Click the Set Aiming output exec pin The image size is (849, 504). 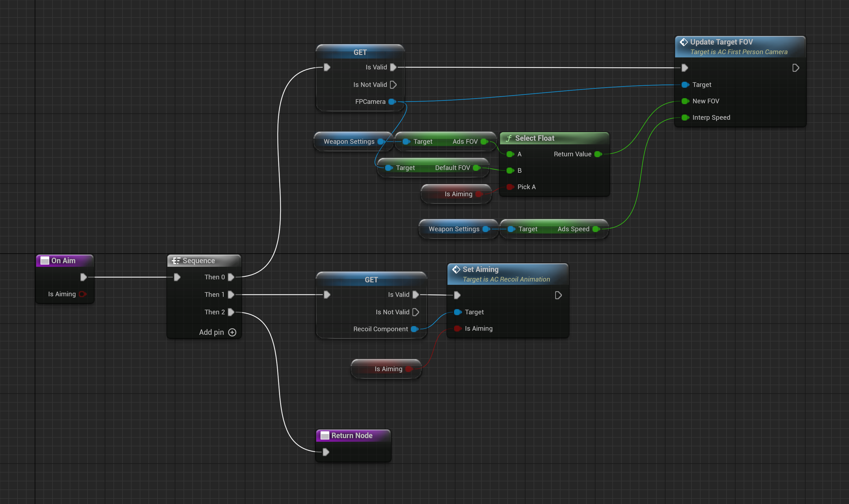(558, 295)
